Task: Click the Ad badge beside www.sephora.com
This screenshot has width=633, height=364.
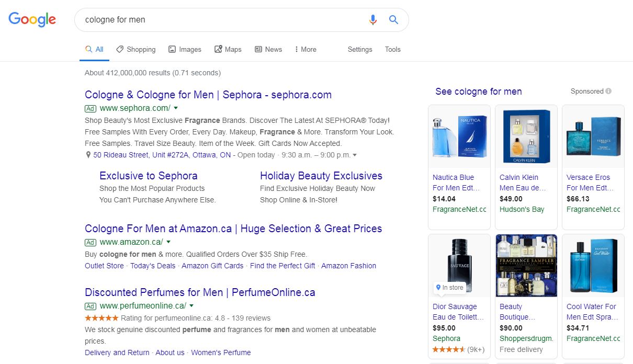Action: [91, 108]
